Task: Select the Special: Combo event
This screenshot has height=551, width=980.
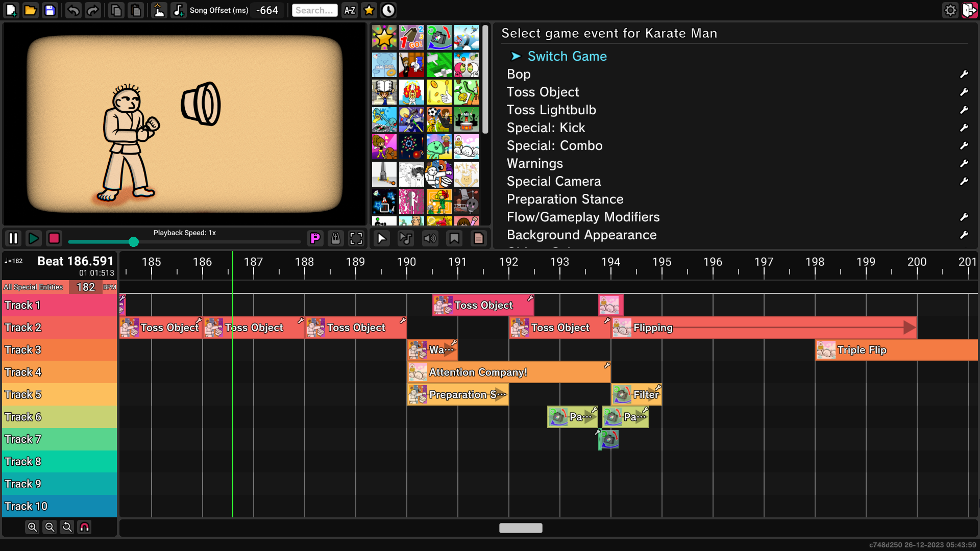Action: point(555,146)
